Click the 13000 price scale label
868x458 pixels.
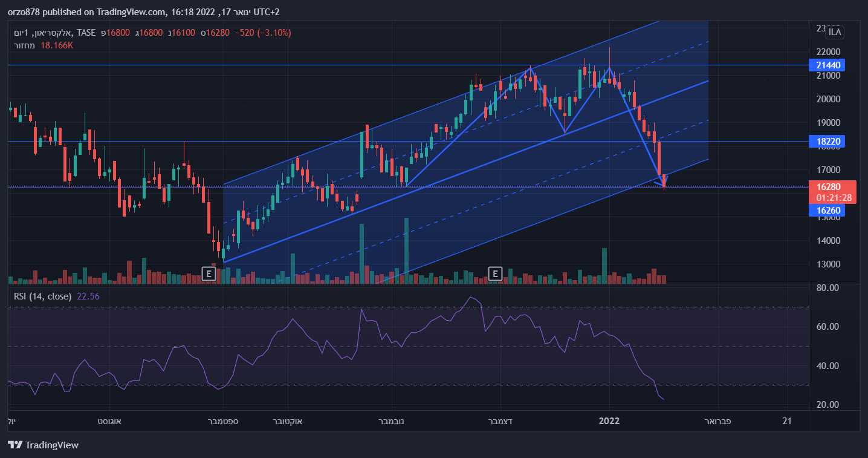[x=828, y=264]
